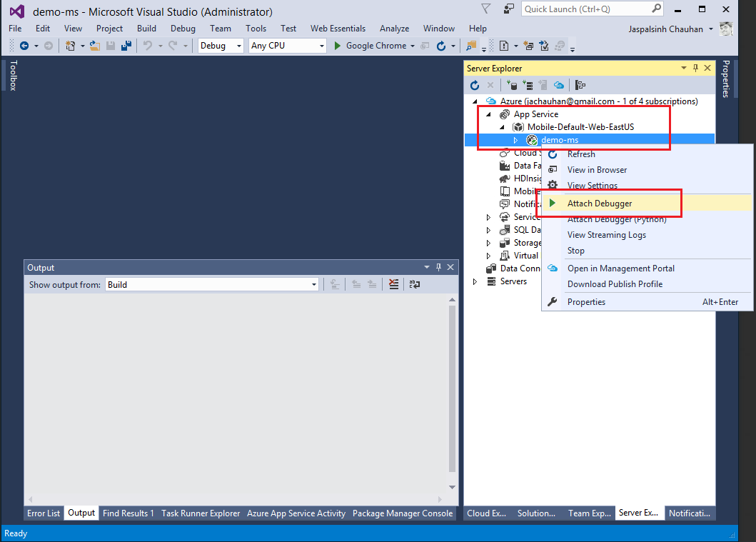The image size is (756, 542).
Task: Open the collapsed Toolbox side panel
Action: pos(14,75)
